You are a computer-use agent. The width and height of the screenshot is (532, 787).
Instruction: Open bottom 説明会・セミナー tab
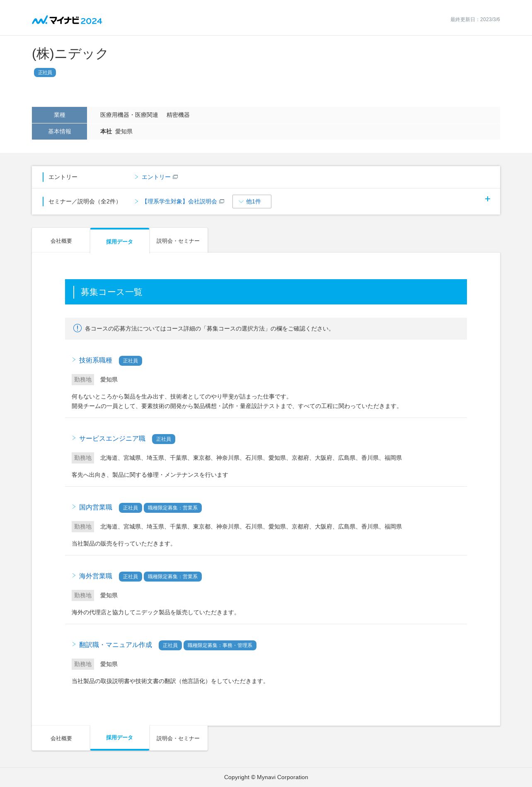tap(178, 738)
